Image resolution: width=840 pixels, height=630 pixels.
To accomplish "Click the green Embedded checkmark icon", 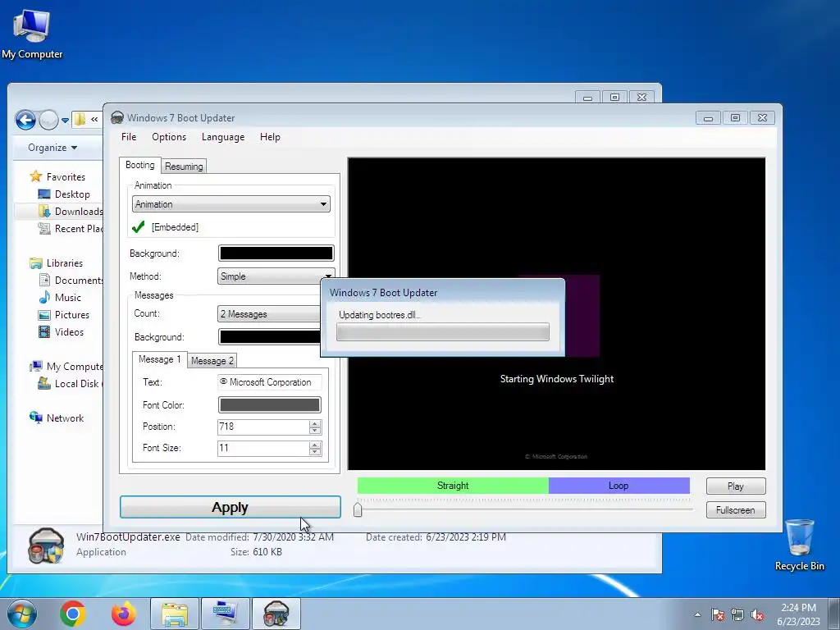I will pyautogui.click(x=138, y=227).
